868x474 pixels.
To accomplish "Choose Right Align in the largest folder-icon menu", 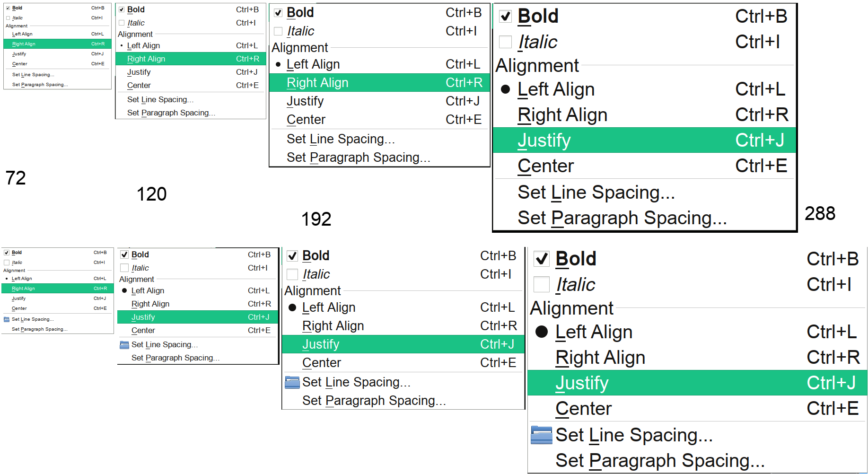I will [600, 358].
